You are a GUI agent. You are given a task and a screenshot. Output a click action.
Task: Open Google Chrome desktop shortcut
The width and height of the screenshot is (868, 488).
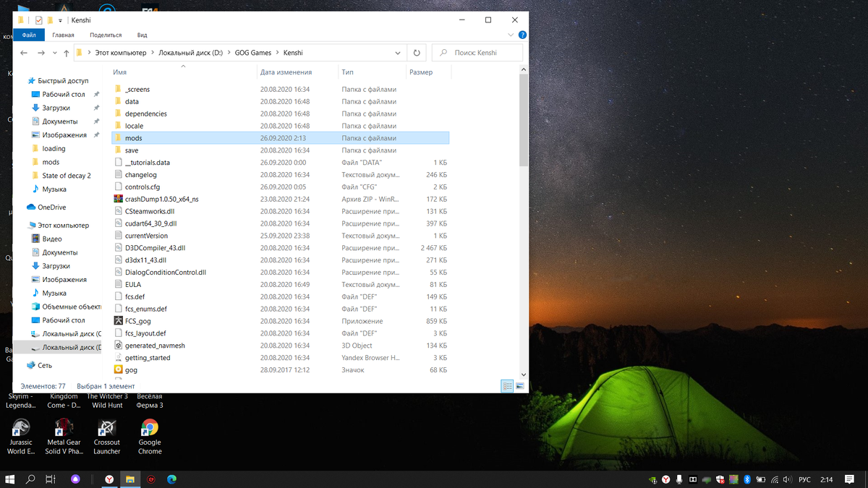point(150,437)
